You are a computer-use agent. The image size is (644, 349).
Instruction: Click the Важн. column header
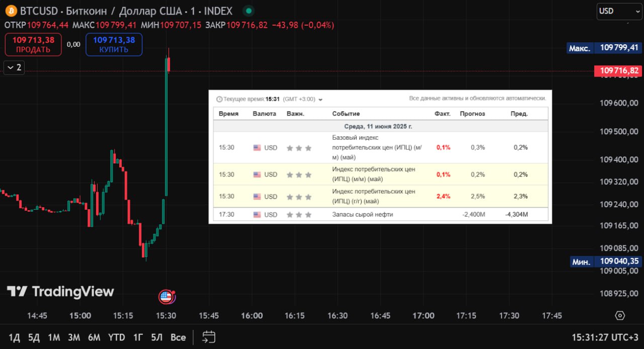295,114
